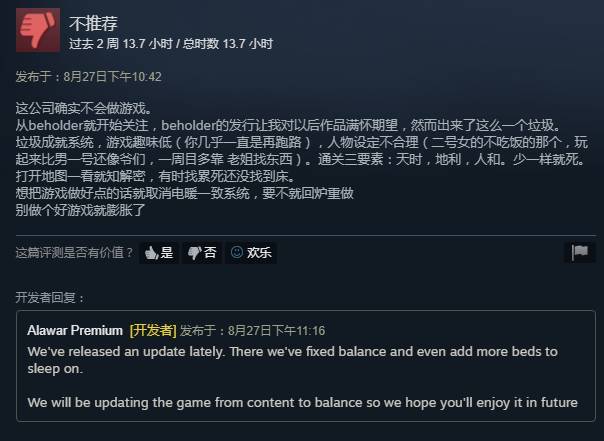
Task: Click the smiley icon beside 欢乐
Action: pyautogui.click(x=237, y=252)
